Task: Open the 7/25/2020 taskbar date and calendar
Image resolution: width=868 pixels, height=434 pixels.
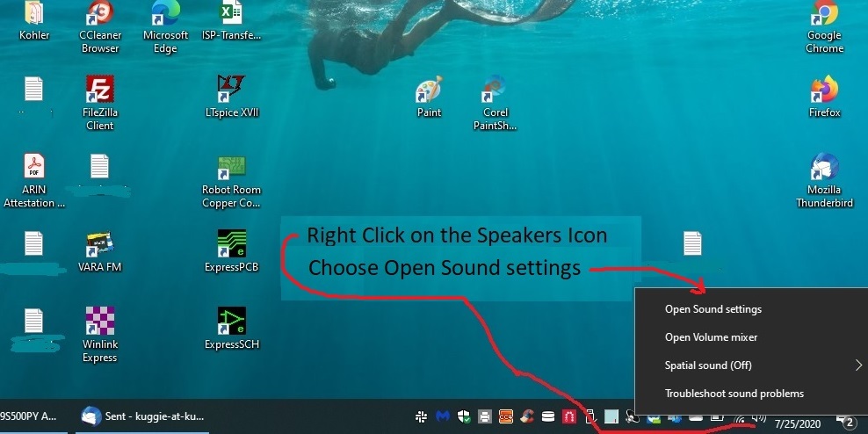Action: coord(798,424)
